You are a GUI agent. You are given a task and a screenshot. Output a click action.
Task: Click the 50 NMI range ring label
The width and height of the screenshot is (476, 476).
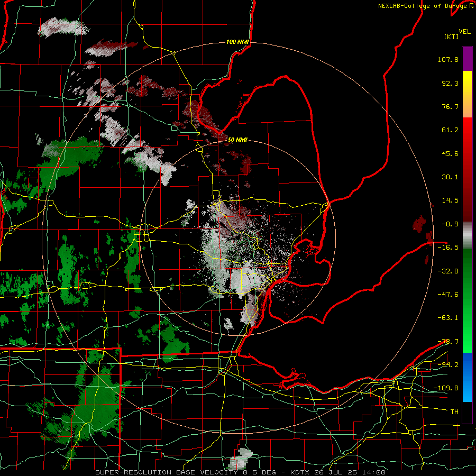click(x=237, y=140)
